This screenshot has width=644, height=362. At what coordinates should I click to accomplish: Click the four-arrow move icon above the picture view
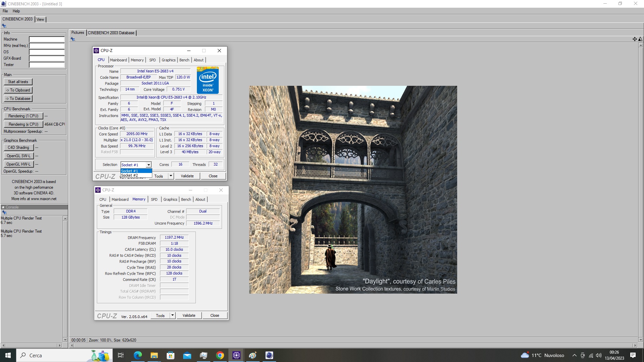[635, 39]
